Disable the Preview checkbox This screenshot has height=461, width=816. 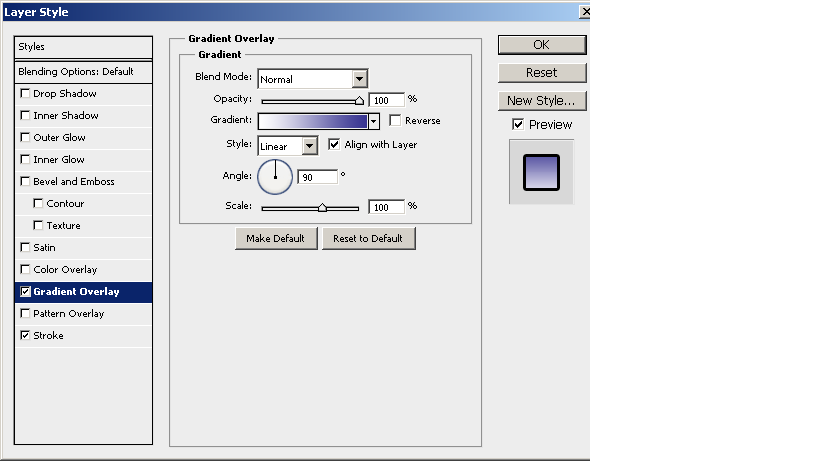[518, 125]
